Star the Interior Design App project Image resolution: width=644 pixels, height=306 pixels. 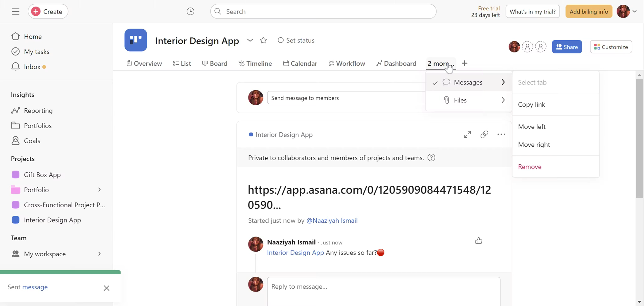(x=263, y=40)
